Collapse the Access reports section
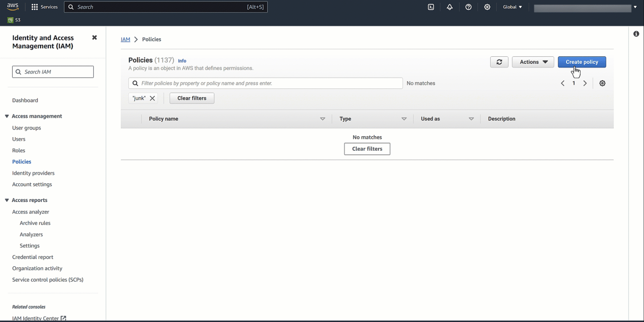 click(x=7, y=200)
